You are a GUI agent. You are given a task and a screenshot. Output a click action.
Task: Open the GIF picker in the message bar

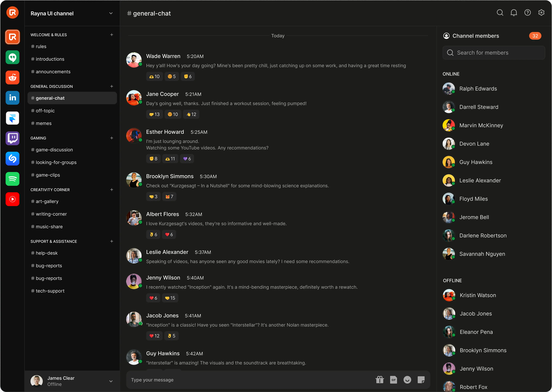pos(393,380)
